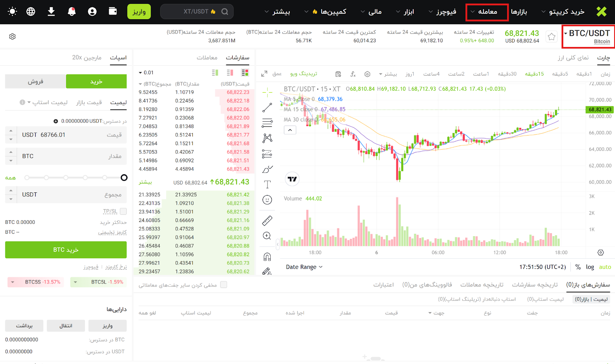Open the BTC/USDT pair selector dropdown

tap(588, 36)
